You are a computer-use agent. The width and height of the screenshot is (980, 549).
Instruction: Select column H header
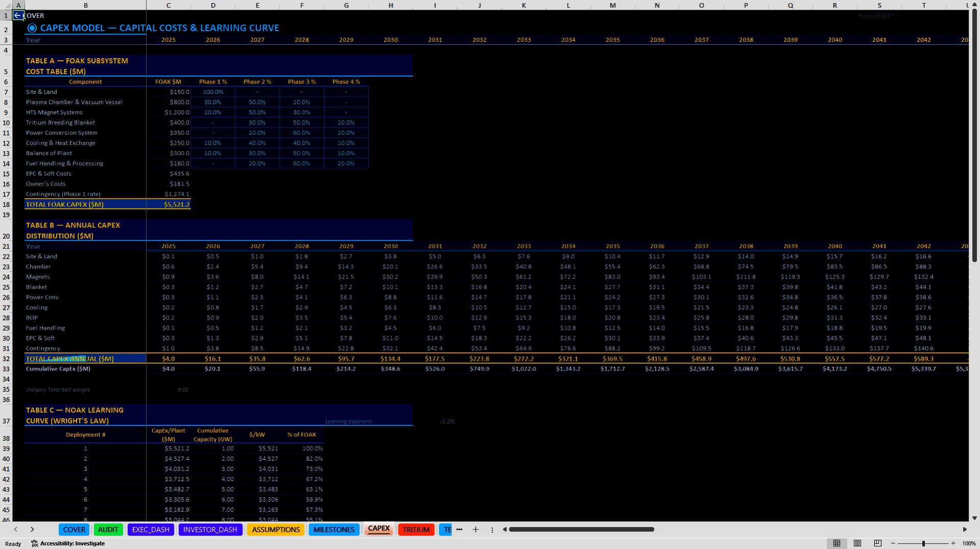click(390, 5)
